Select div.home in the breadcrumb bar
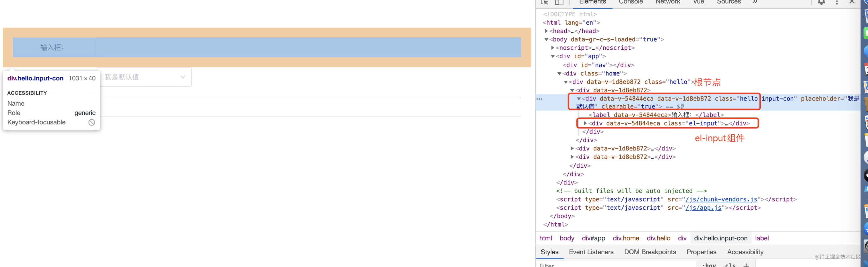 click(626, 238)
